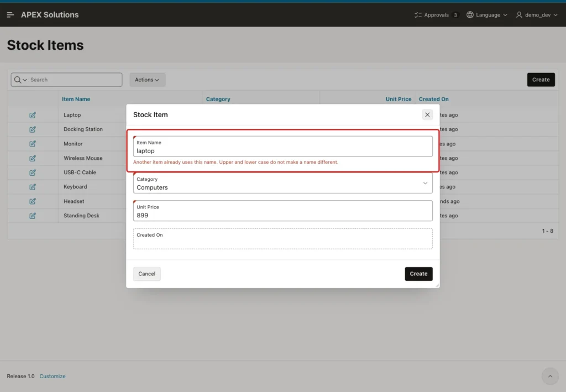Click edit icon beside Wireless Mouse
The image size is (566, 392).
click(x=33, y=158)
